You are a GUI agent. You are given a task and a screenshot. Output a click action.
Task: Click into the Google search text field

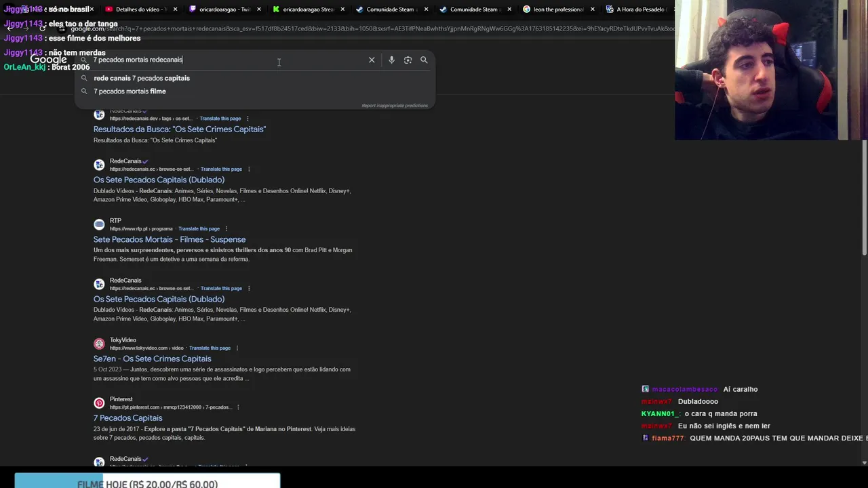coord(227,60)
